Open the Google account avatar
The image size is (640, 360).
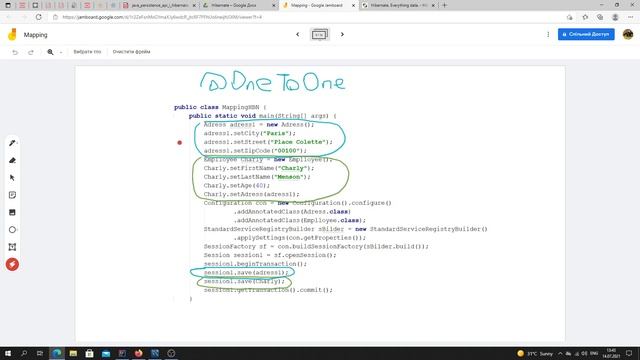[628, 34]
